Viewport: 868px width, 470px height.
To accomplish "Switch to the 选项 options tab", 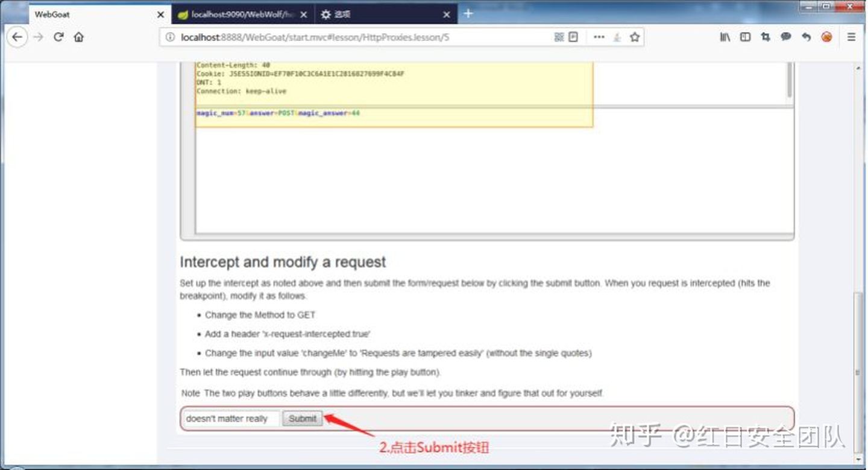I will pyautogui.click(x=386, y=14).
